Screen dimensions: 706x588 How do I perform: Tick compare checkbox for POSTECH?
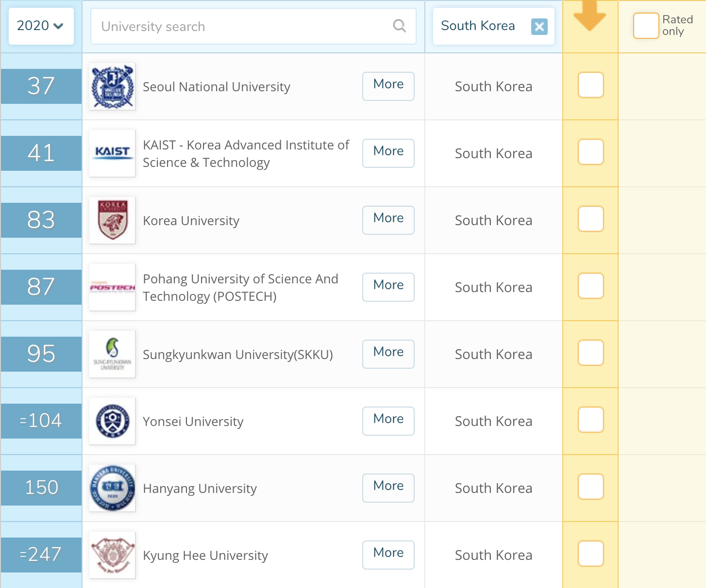591,286
